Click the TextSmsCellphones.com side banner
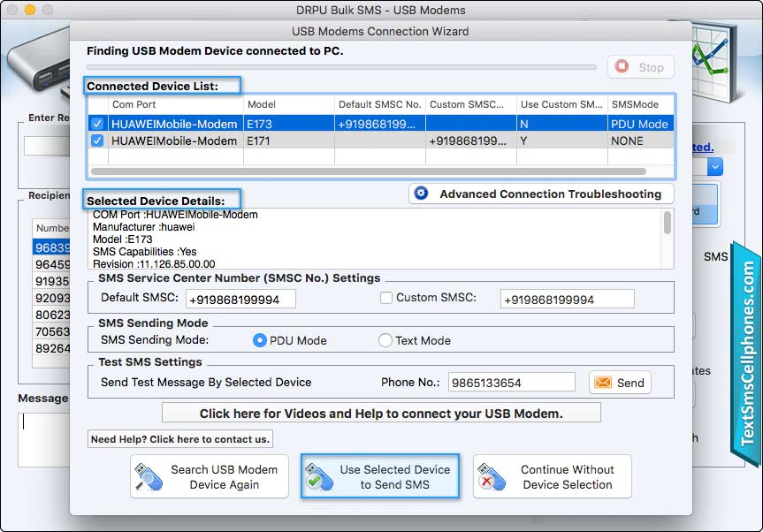Image resolution: width=763 pixels, height=532 pixels. tap(747, 354)
